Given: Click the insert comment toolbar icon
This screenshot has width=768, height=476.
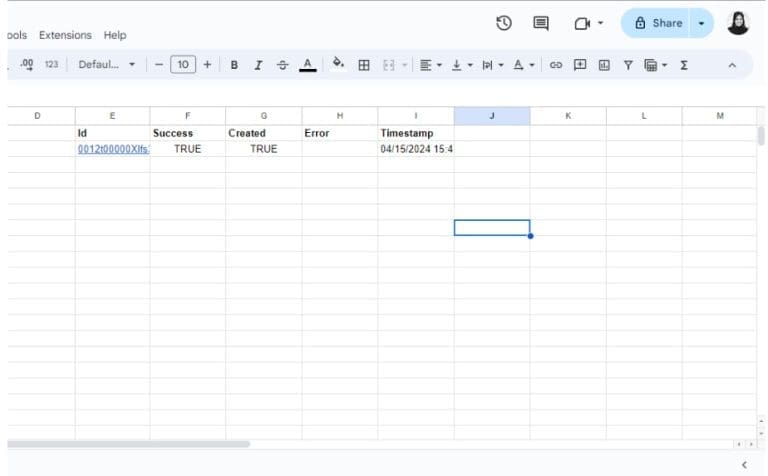Looking at the screenshot, I should (580, 65).
